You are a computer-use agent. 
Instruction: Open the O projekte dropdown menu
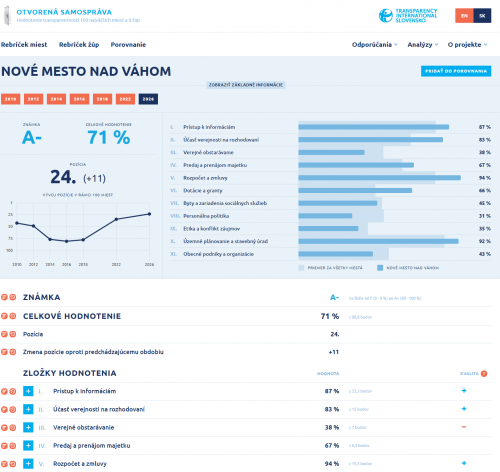pos(467,45)
